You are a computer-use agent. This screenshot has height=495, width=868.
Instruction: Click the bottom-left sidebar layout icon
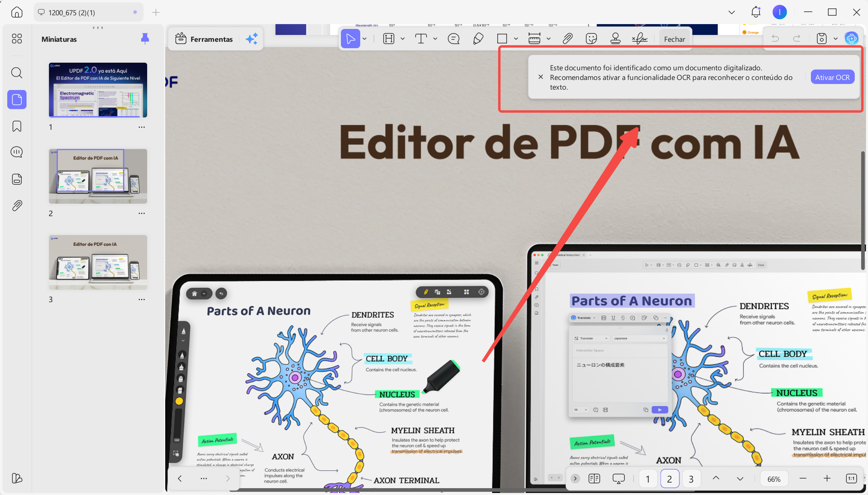(x=17, y=478)
